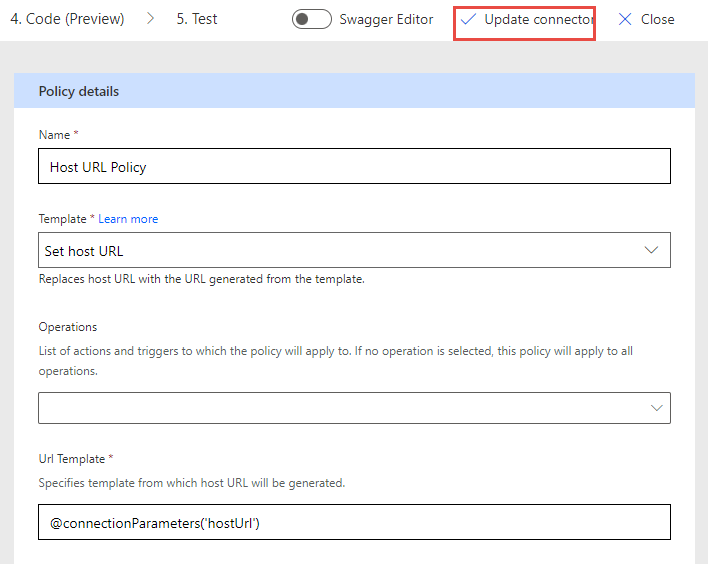
Task: Open the Template dropdown showing Set host URL
Action: (354, 250)
